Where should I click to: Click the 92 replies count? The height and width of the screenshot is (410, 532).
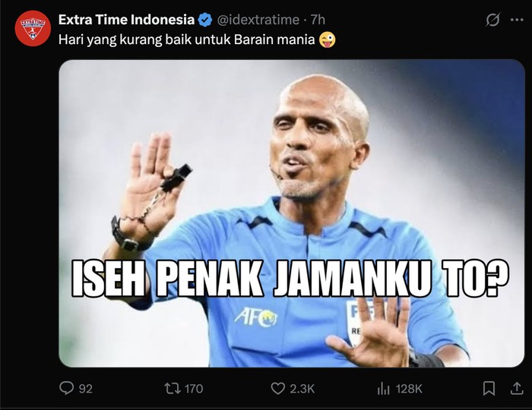pyautogui.click(x=85, y=389)
